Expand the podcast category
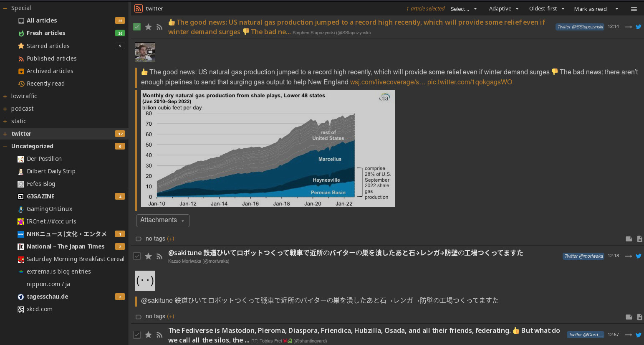Screen dimensions: 644x345 click(5, 109)
